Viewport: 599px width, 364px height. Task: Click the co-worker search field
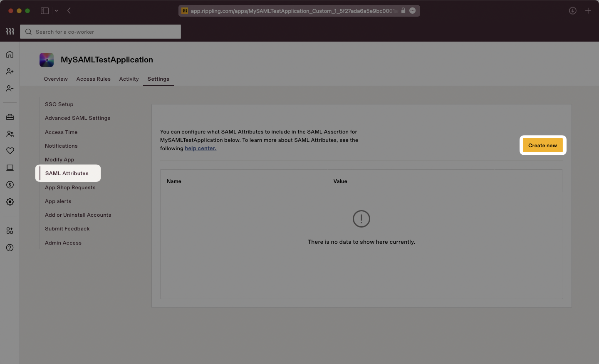point(100,32)
